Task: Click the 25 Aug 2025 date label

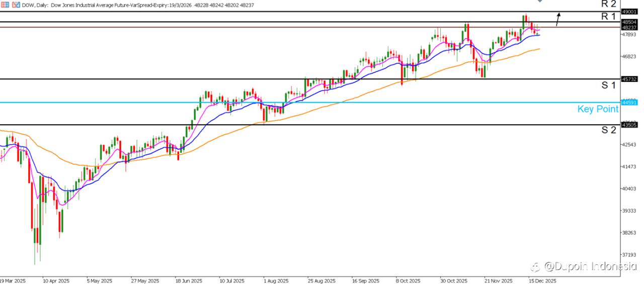Action: (321, 280)
